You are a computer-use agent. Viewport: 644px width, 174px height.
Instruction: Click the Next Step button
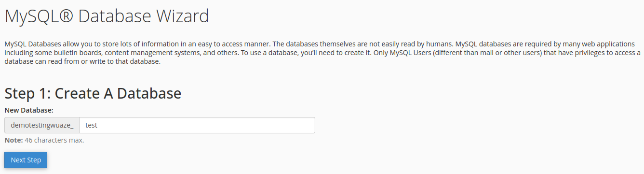[26, 160]
